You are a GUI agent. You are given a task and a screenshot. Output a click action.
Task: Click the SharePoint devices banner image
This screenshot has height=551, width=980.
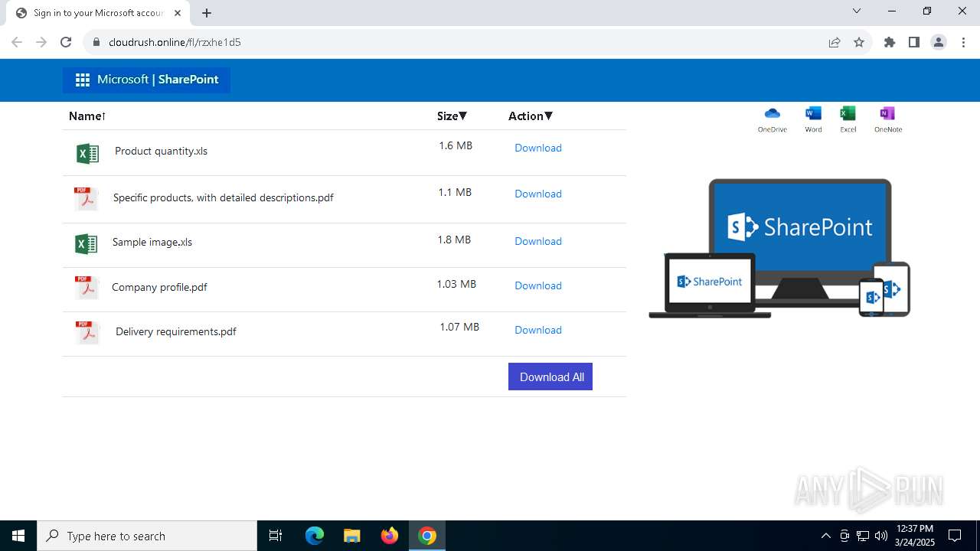(779, 248)
